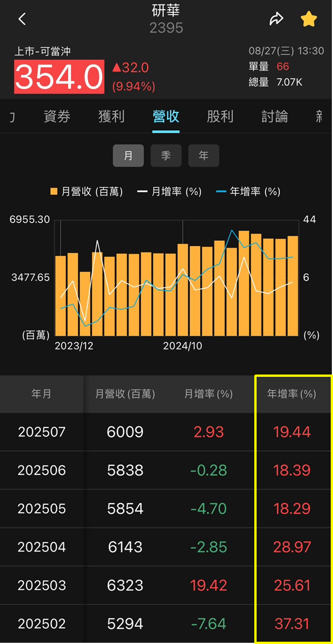Tap the price change ▲32.0

pos(131,68)
